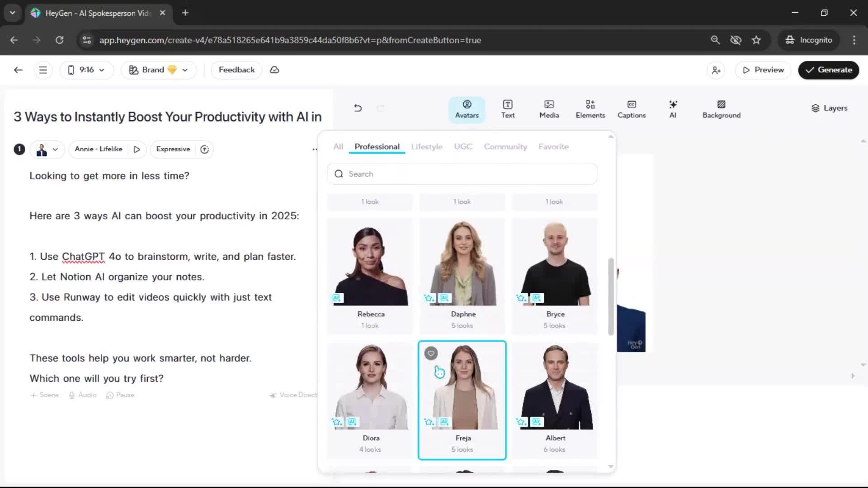Open the Captions tool

(631, 109)
